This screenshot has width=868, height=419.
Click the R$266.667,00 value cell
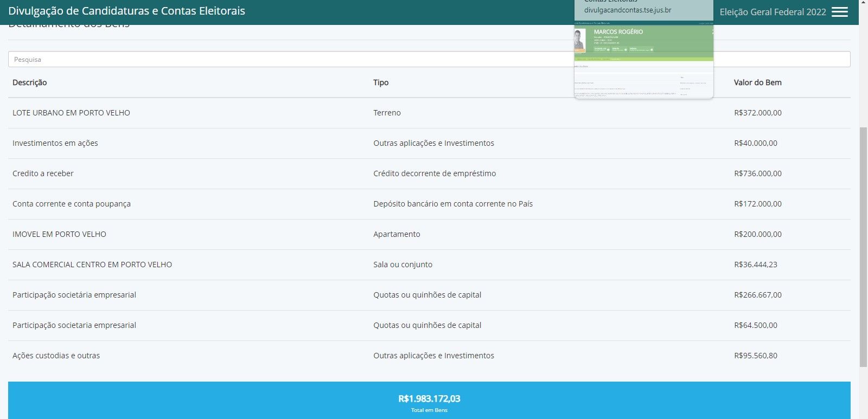(x=757, y=295)
